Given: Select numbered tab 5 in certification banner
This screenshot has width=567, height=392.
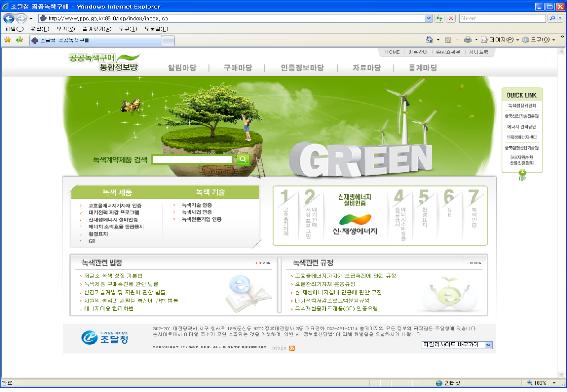Looking at the screenshot, I should (x=424, y=213).
